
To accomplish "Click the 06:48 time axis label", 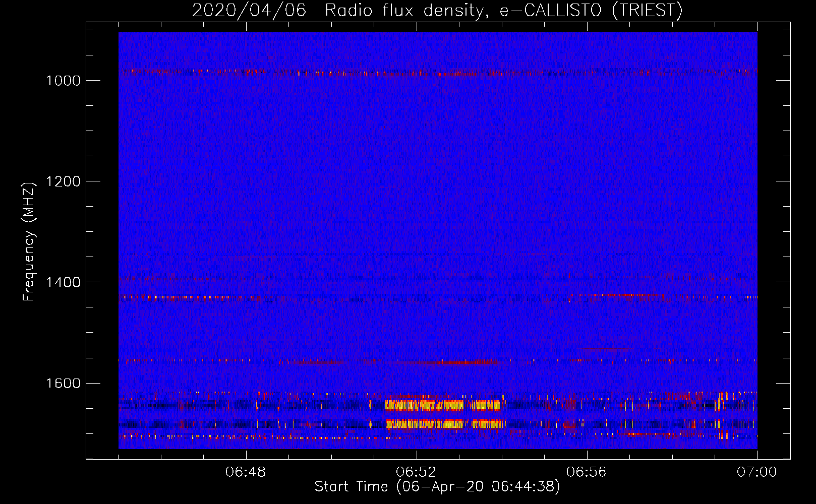I will pyautogui.click(x=246, y=472).
